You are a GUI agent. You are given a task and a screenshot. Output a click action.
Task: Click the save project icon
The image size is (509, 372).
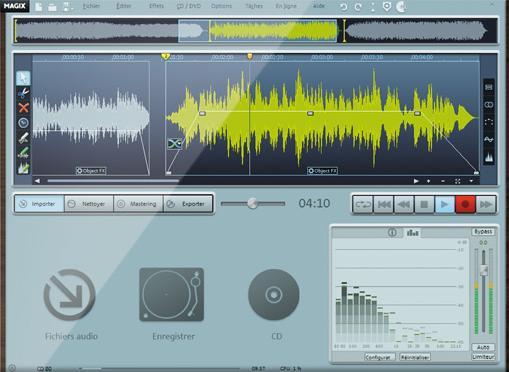click(68, 6)
